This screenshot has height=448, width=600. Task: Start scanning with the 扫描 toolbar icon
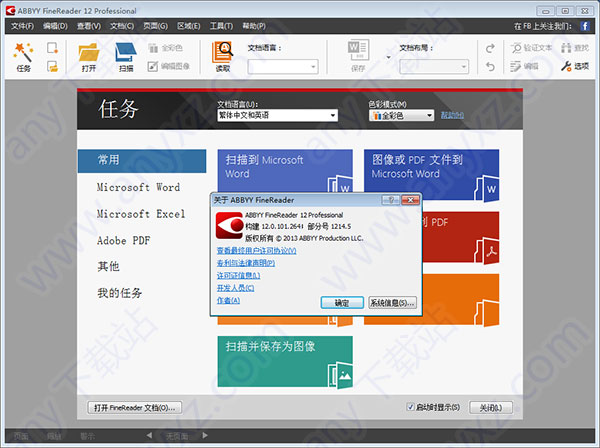click(126, 57)
